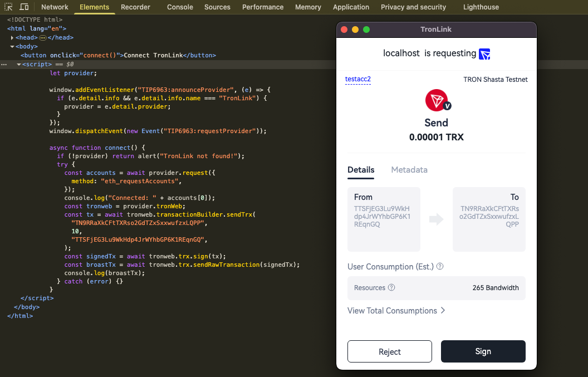The width and height of the screenshot is (588, 377).
Task: Click the verified badge on the TRX icon
Action: [x=447, y=106]
